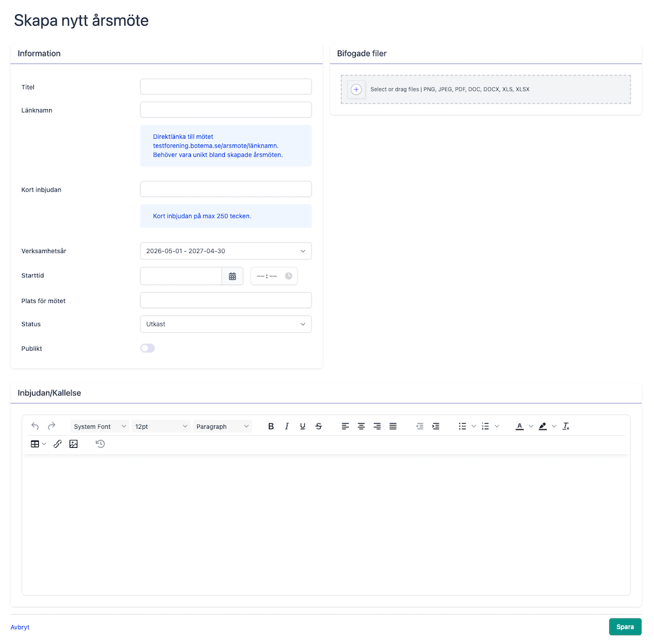
Task: Open the Verksamhetsår dropdown
Action: [x=226, y=251]
